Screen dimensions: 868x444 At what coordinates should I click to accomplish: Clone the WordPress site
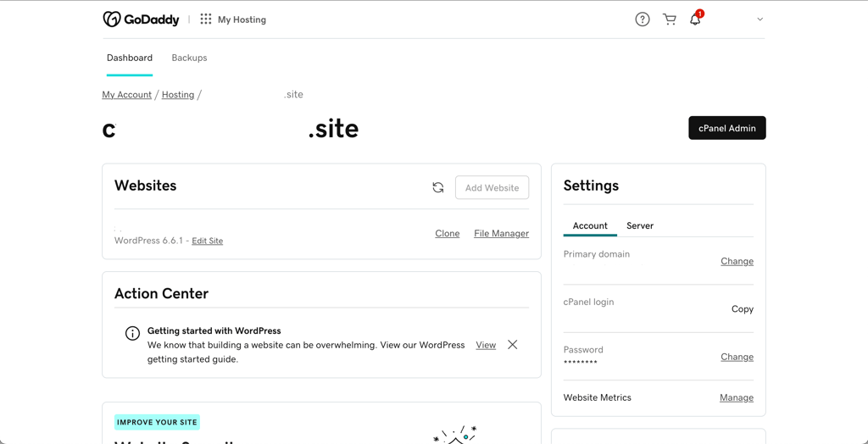tap(448, 234)
